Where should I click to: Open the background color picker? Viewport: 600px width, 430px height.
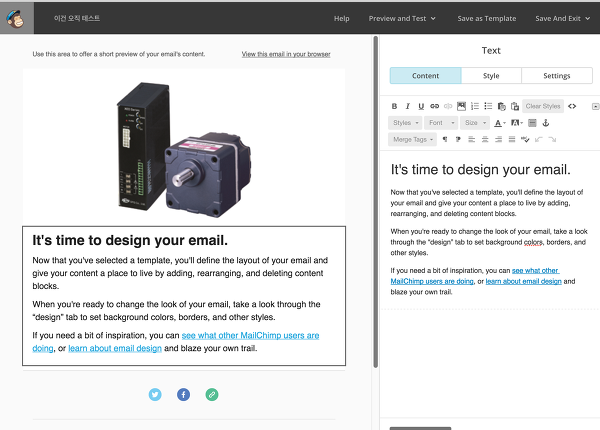[x=517, y=123]
